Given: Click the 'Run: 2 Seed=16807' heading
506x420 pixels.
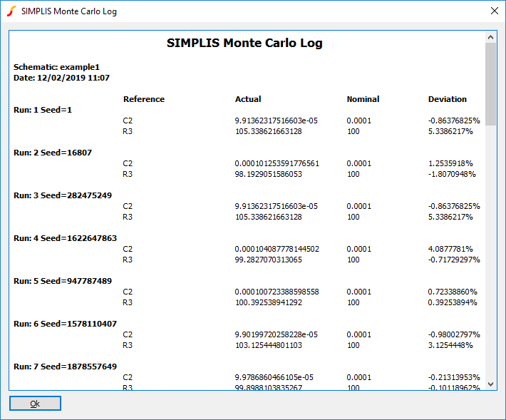Looking at the screenshot, I should click(53, 153).
